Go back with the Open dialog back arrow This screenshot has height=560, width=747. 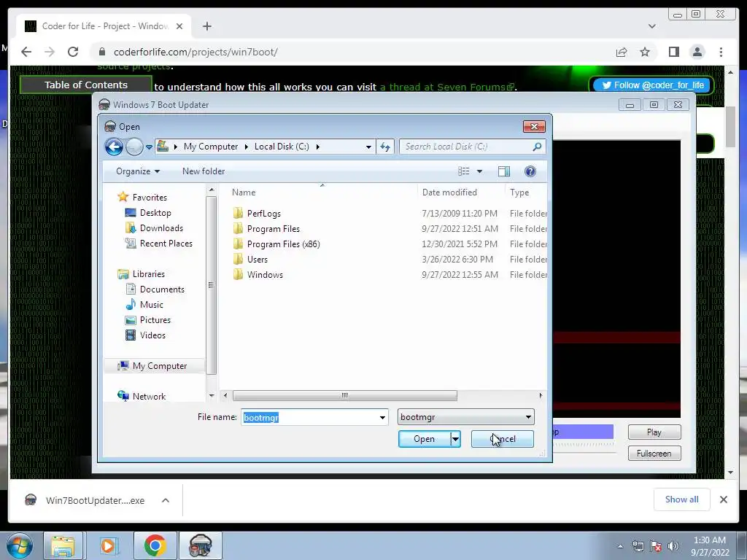[114, 147]
